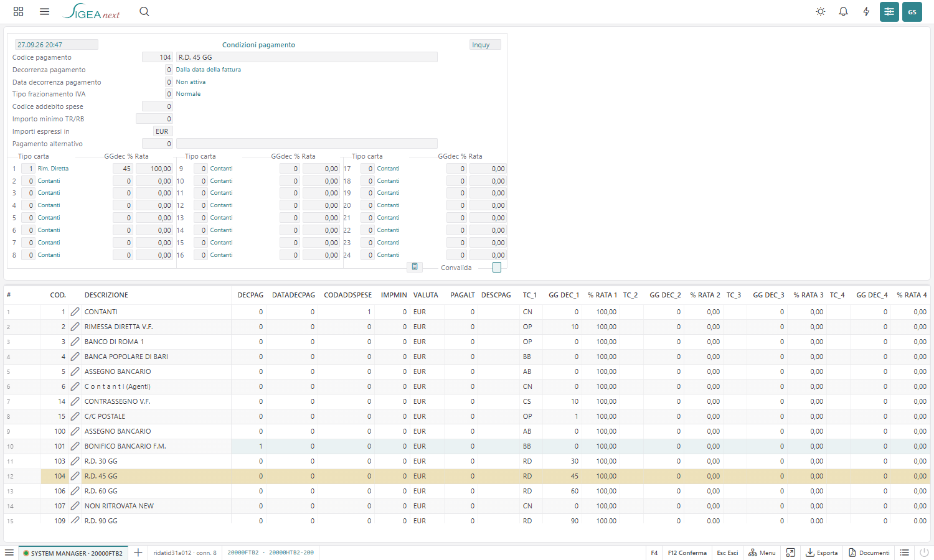The image size is (934, 560).
Task: Click the Importo minimo TR/RB field
Action: (154, 119)
